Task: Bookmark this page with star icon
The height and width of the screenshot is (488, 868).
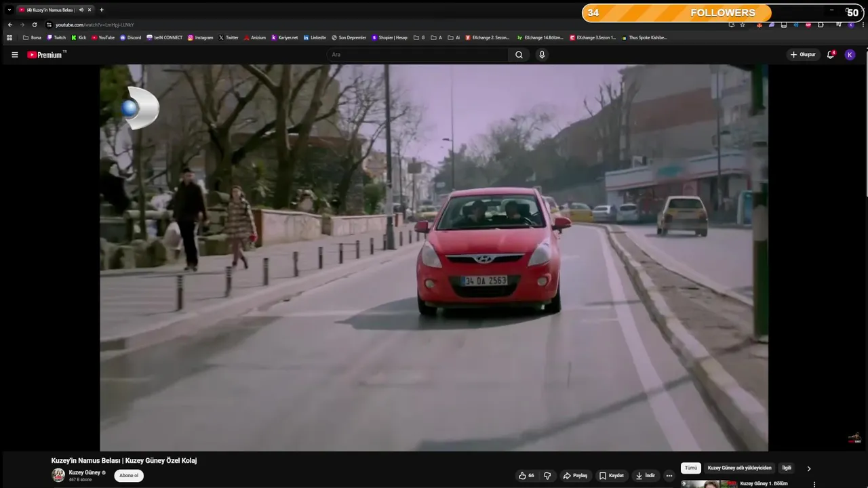Action: pyautogui.click(x=743, y=24)
